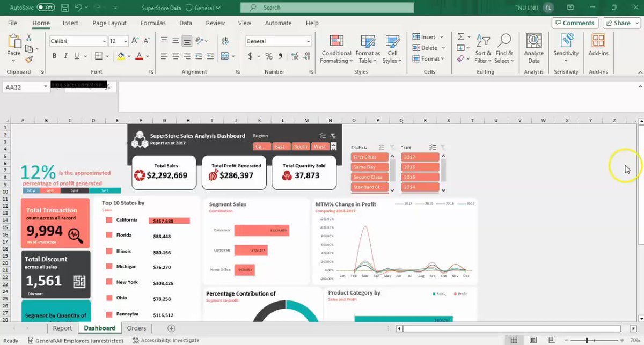Viewport: 644px width, 345px height.
Task: Switch to the Formulas tab
Action: coord(153,23)
